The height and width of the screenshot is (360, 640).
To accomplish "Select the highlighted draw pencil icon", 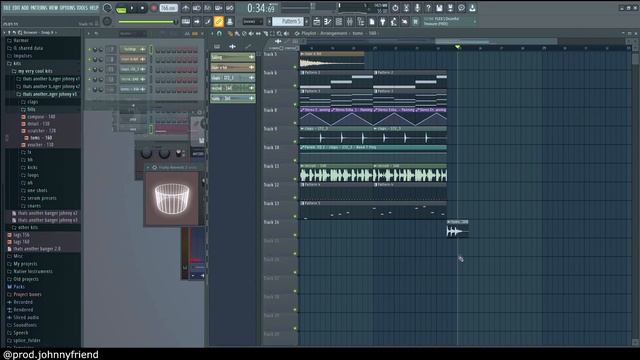I will pos(219,22).
